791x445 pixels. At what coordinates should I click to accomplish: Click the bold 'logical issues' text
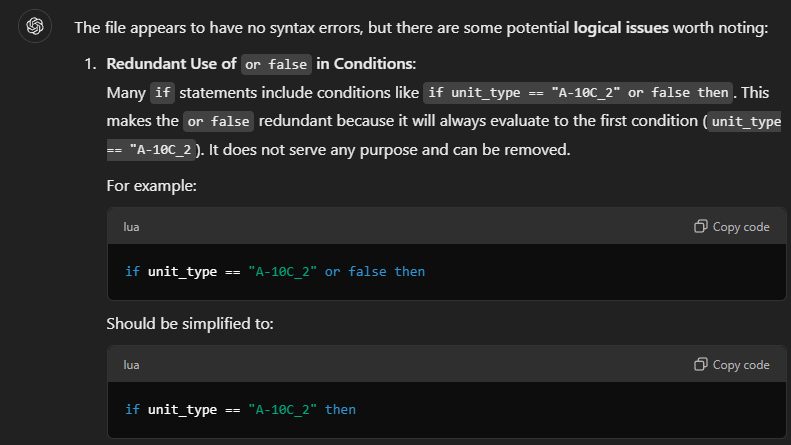(x=620, y=28)
